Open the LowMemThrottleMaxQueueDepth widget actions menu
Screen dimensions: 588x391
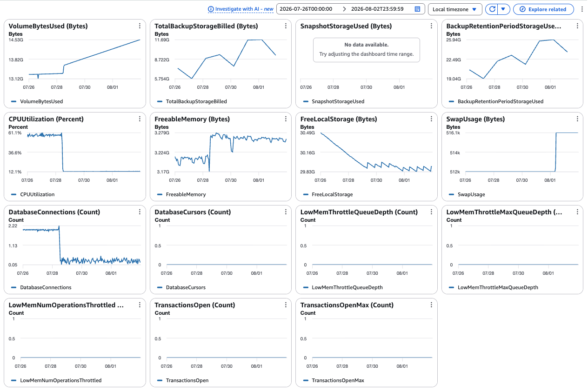click(577, 212)
